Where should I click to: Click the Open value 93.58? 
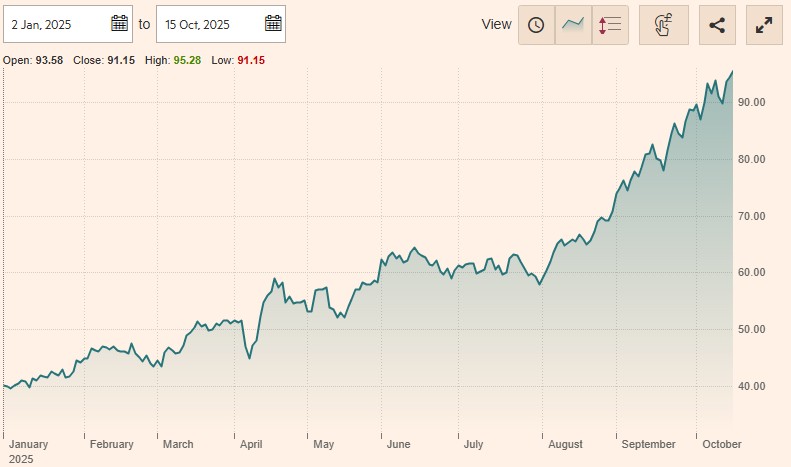pyautogui.click(x=48, y=60)
